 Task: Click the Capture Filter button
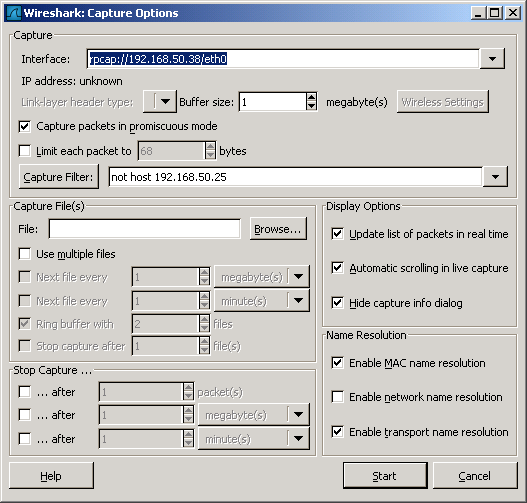click(x=59, y=177)
